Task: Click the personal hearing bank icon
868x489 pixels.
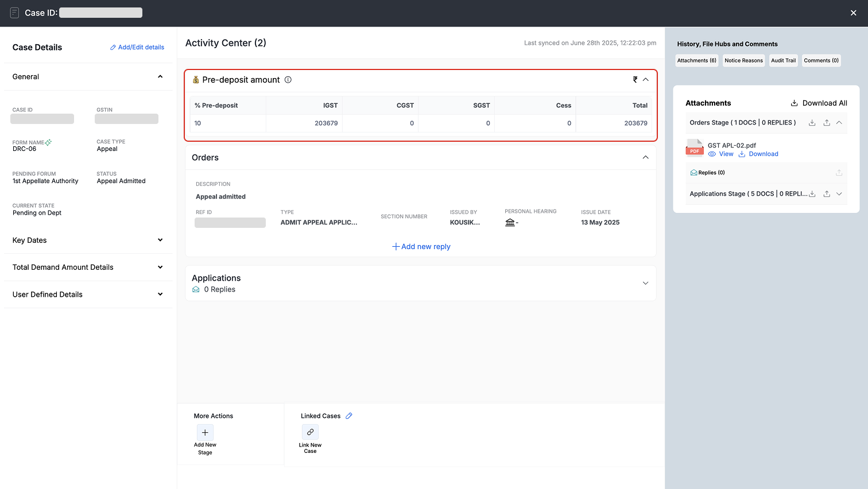Action: tap(510, 222)
